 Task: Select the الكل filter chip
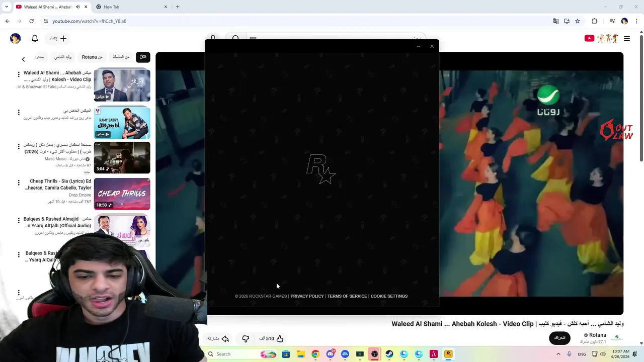(x=143, y=57)
